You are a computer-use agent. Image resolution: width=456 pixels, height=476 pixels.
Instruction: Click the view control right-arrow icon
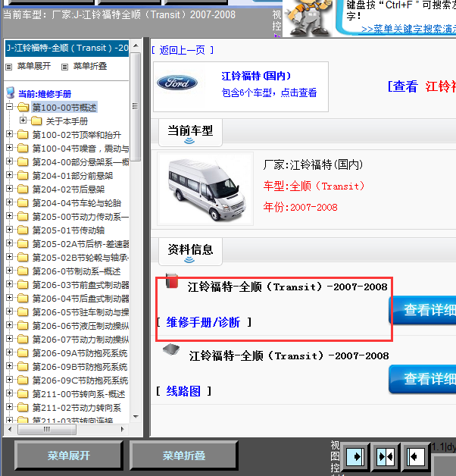pyautogui.click(x=355, y=456)
